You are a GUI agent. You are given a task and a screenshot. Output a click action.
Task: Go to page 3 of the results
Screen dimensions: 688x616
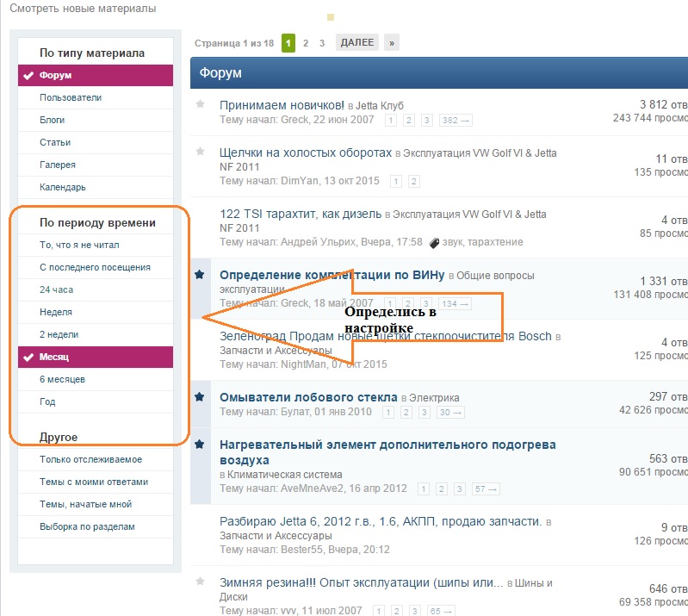[x=321, y=42]
